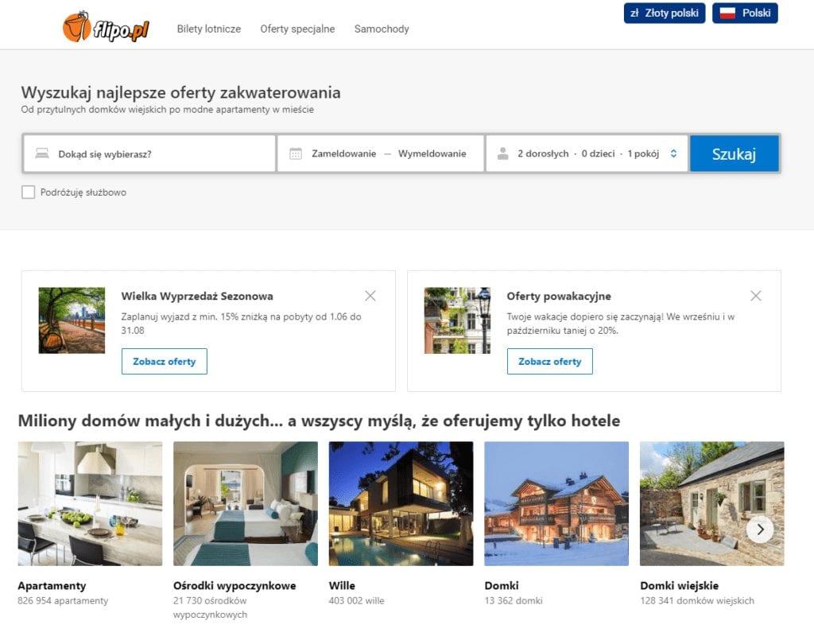Click the 21 730 ośrodków wypoczynkowych count

[x=210, y=607]
